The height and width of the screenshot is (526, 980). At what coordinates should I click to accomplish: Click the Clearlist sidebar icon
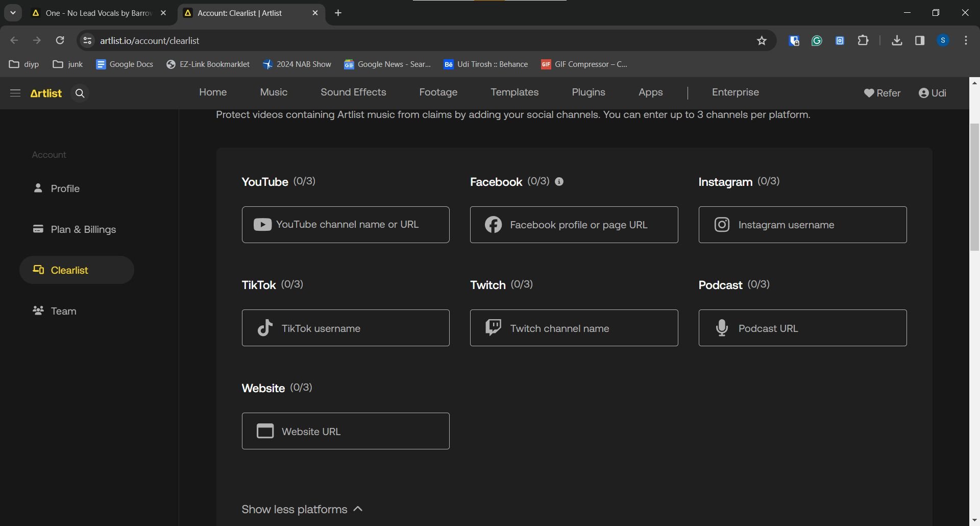tap(38, 270)
